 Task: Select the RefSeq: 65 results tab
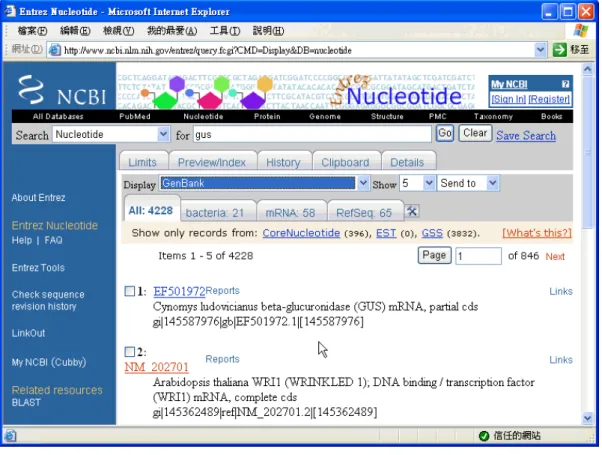(x=364, y=212)
